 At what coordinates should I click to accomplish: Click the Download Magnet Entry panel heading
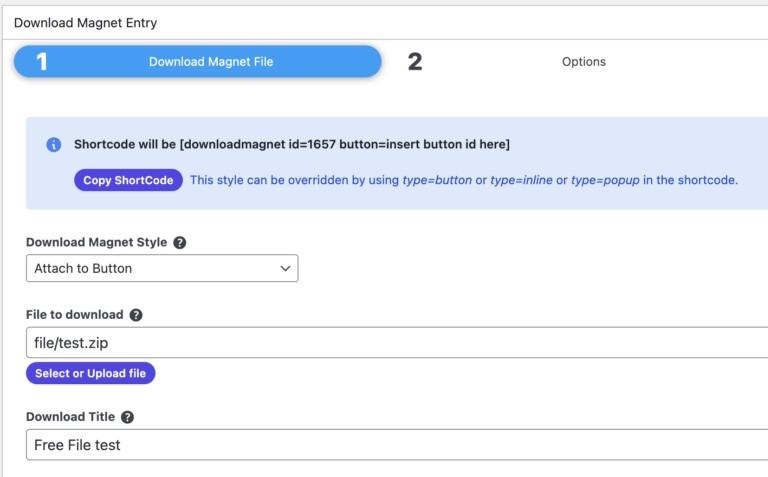(x=85, y=23)
